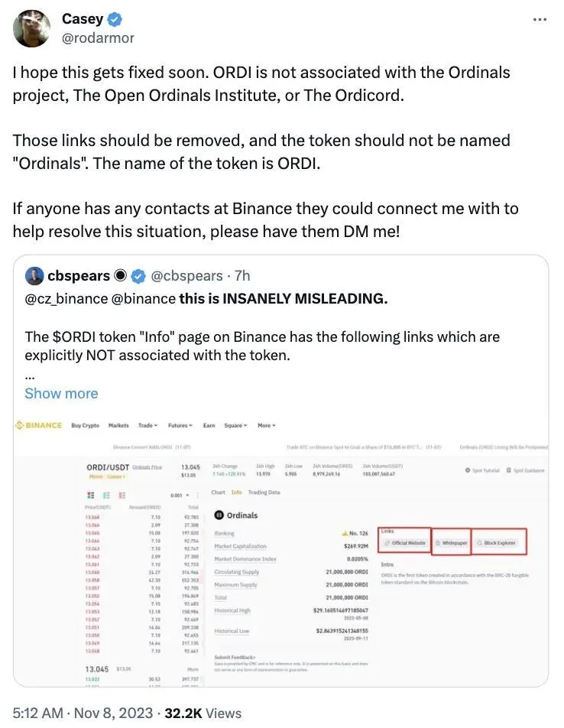Image resolution: width=564 pixels, height=728 pixels.
Task: Select the Trading Data tab
Action: click(x=263, y=492)
